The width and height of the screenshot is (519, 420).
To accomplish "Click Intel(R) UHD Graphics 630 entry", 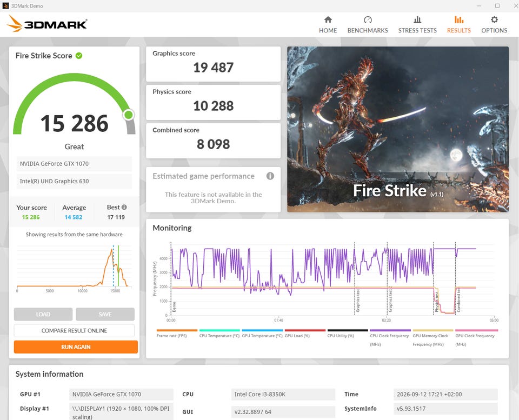I will click(74, 181).
